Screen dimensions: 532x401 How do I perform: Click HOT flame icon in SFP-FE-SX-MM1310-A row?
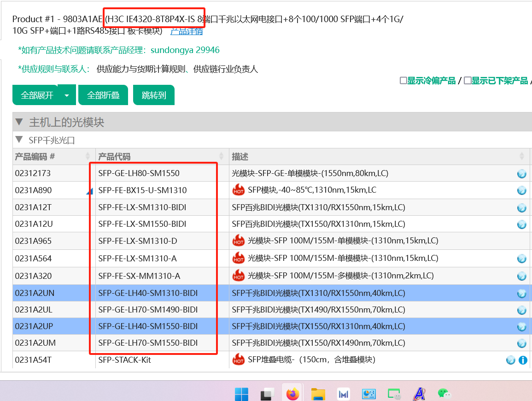[239, 276]
